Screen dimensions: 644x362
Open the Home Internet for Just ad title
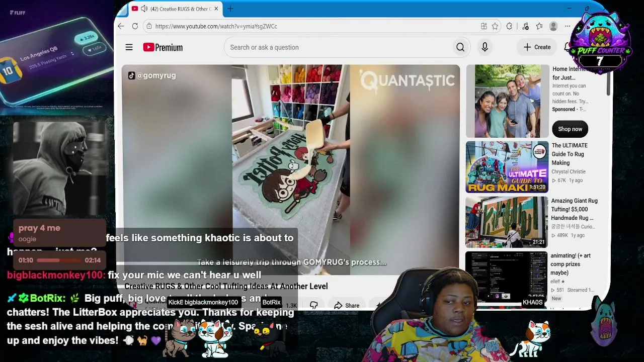coord(570,73)
